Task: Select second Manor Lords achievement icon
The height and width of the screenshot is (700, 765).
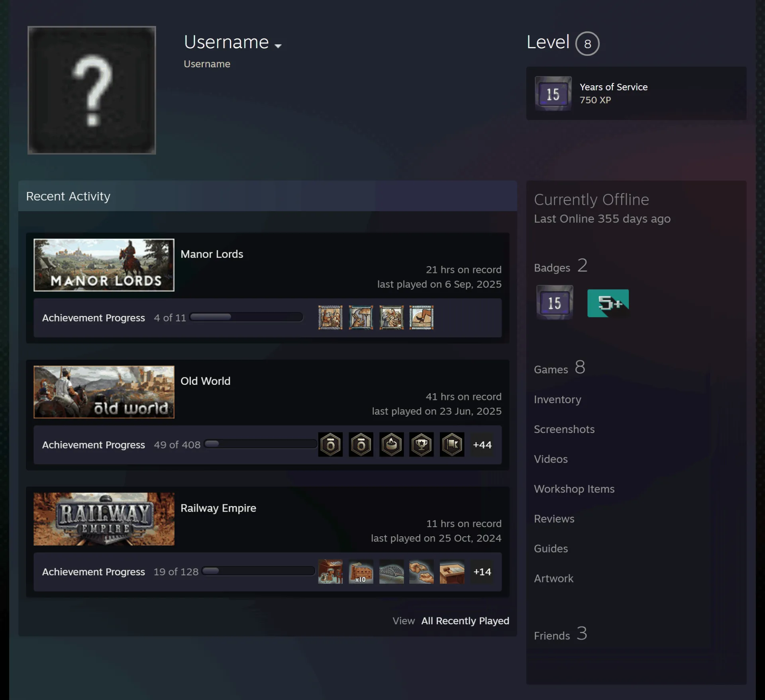Action: pos(361,318)
